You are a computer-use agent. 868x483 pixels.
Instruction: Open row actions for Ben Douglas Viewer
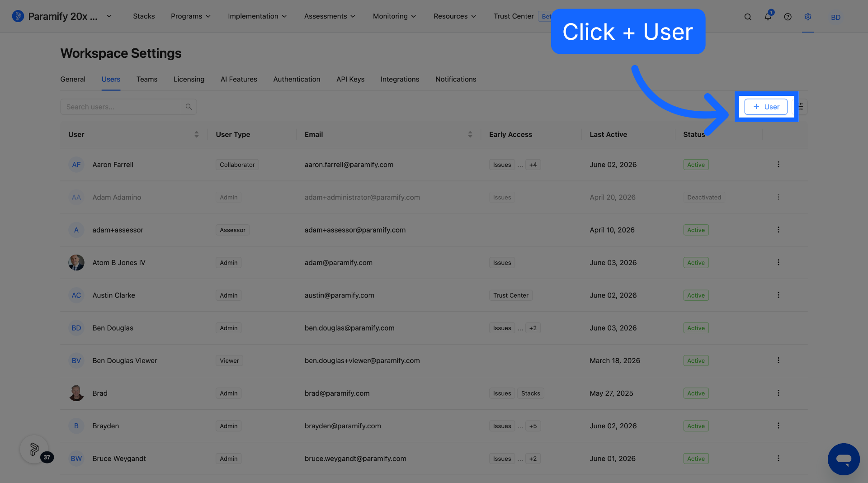[778, 360]
